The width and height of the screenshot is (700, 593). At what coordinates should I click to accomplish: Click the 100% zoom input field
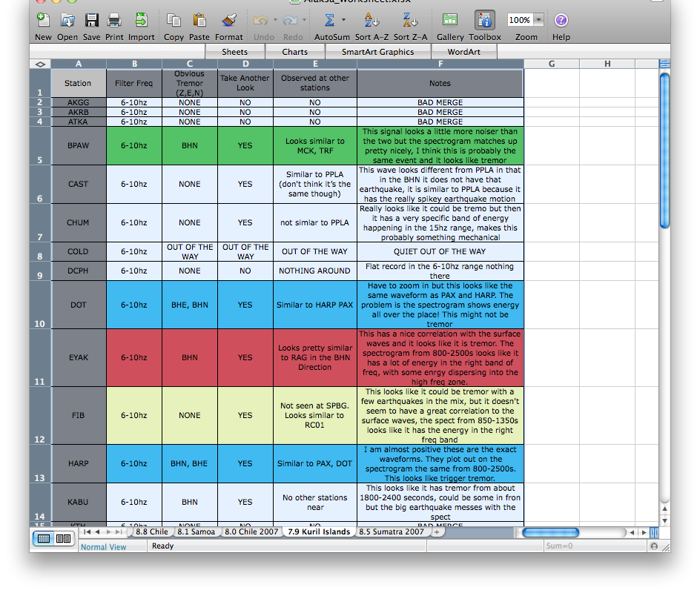click(x=520, y=20)
